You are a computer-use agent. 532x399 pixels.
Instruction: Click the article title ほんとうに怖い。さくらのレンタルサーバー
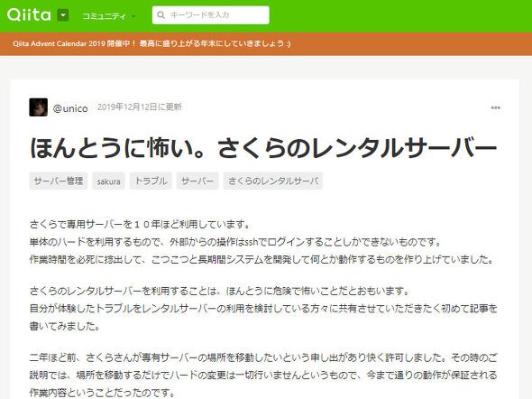pyautogui.click(x=263, y=148)
